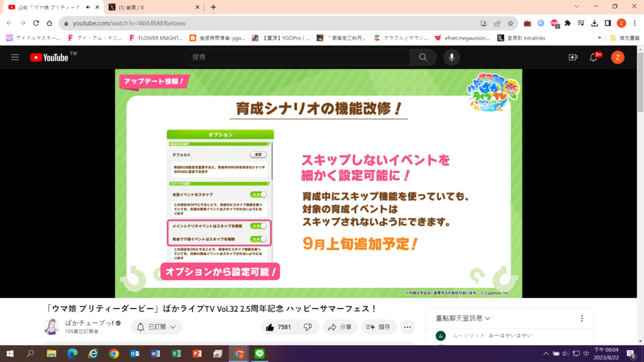Click the 儲存 save button
The image size is (644, 362).
coord(379,327)
